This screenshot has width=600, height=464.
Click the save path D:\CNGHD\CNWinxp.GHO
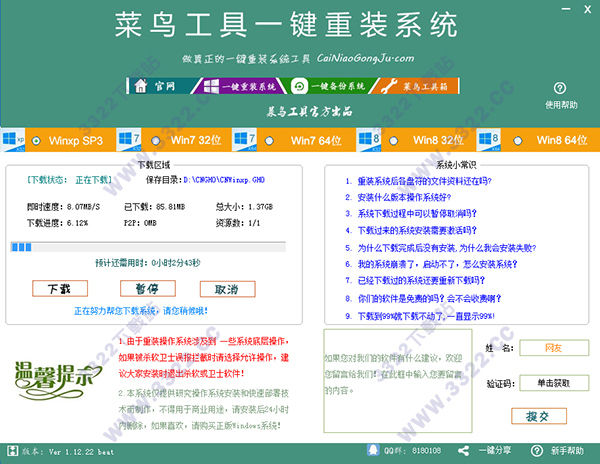(224, 179)
